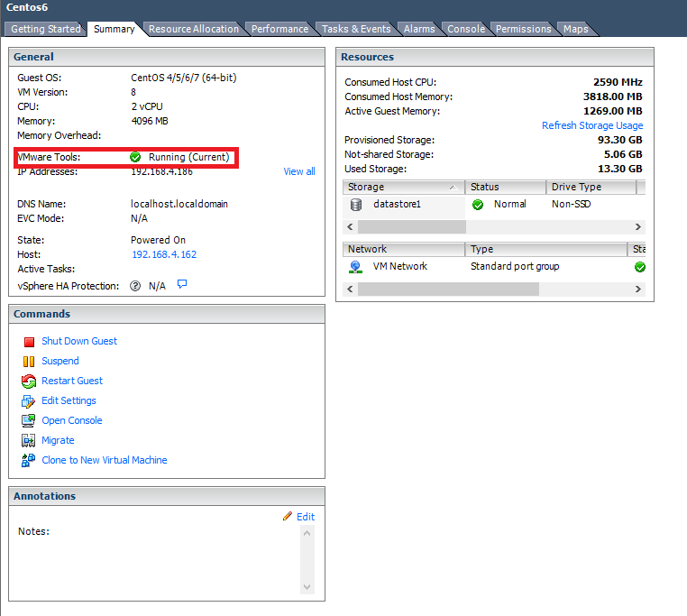Open the Maps tab

coord(576,29)
